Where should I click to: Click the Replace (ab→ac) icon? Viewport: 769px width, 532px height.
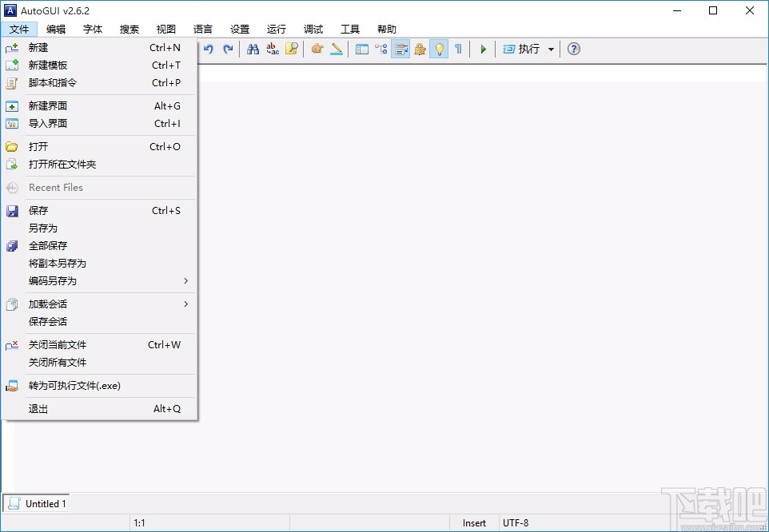273,49
